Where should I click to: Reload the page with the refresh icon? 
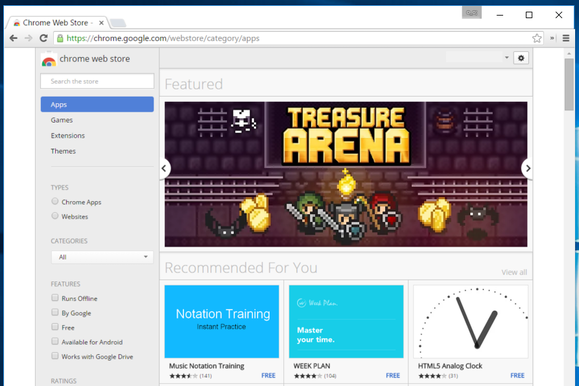43,38
